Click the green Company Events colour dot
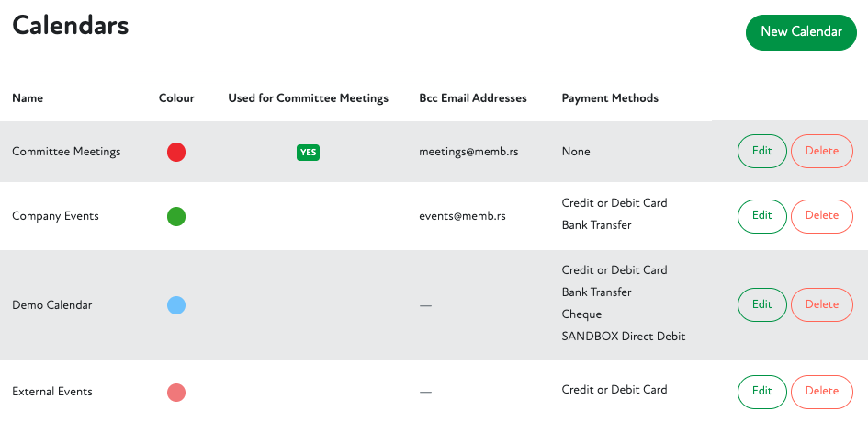Screen dimensions: 868x423 click(x=176, y=216)
